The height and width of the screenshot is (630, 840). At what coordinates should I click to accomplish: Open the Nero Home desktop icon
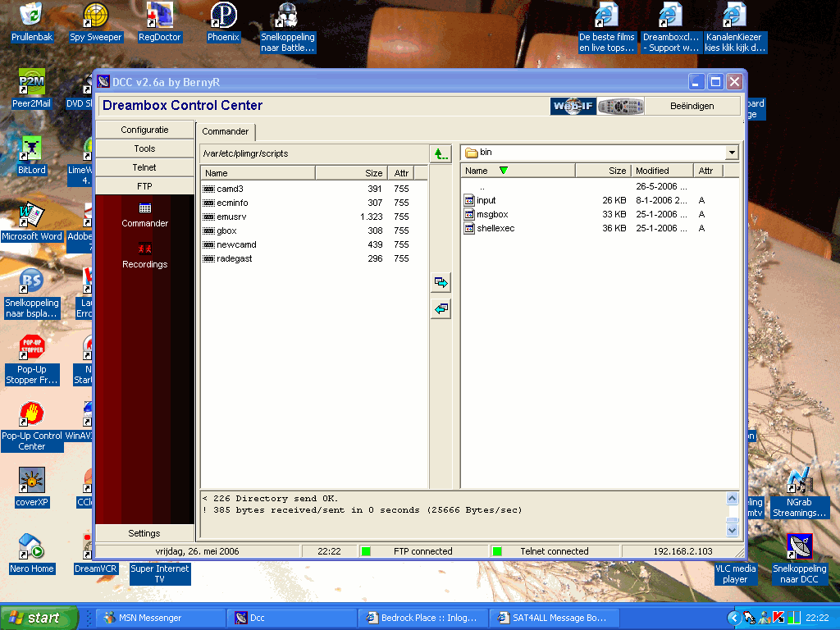point(32,554)
